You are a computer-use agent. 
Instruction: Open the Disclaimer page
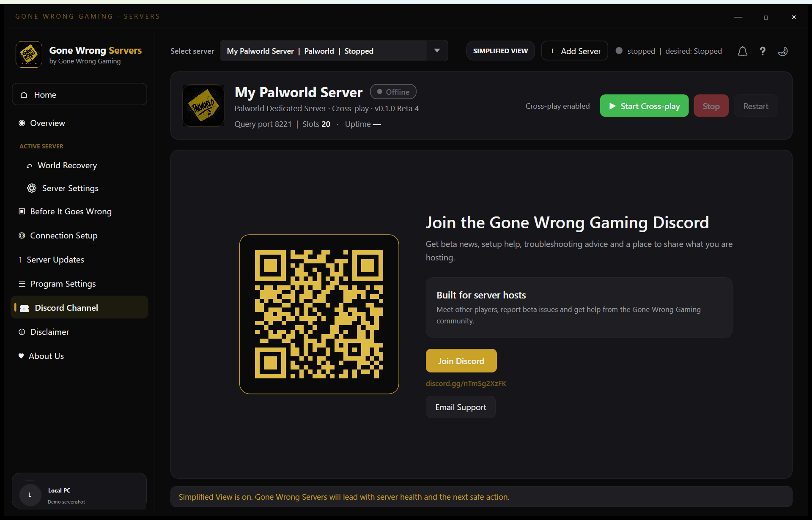pyautogui.click(x=80, y=332)
